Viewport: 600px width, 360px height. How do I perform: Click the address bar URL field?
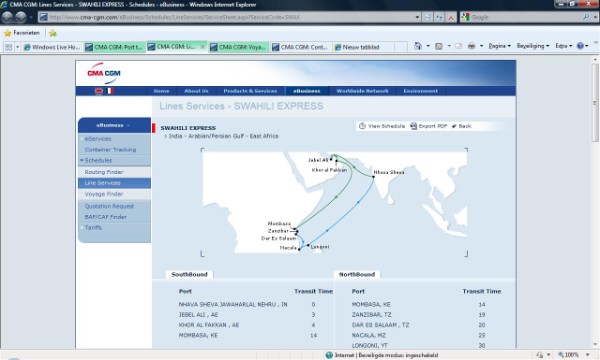230,17
